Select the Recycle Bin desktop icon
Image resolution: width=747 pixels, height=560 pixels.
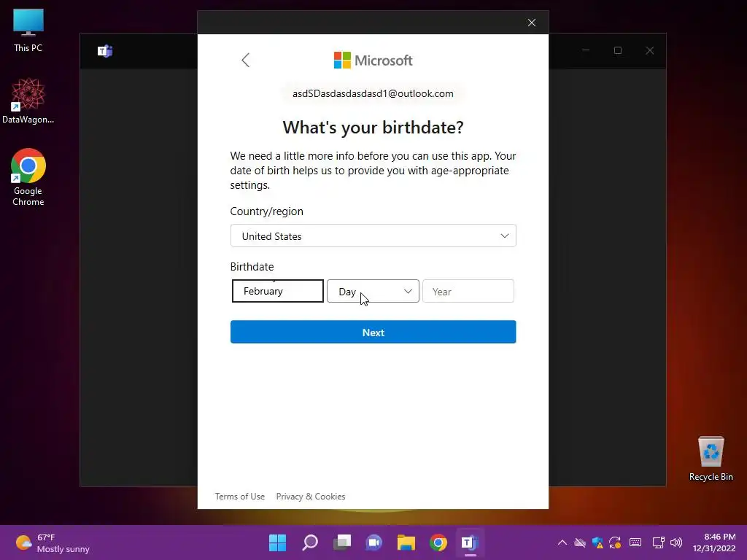coord(711,459)
